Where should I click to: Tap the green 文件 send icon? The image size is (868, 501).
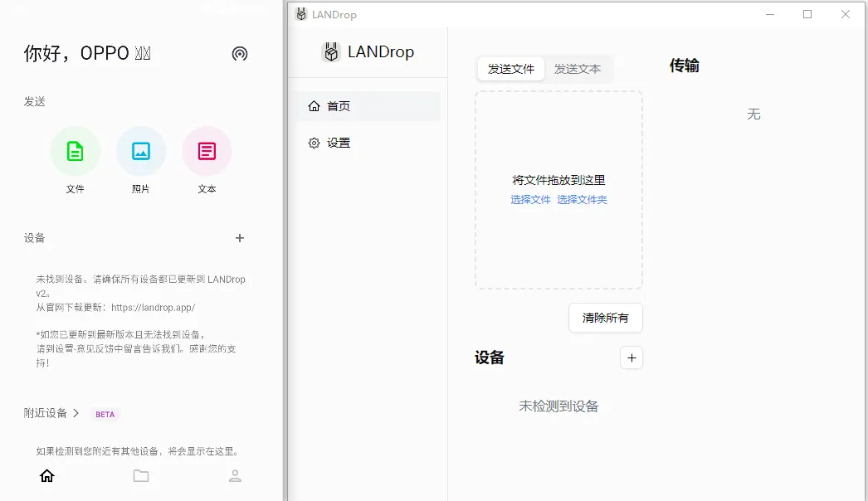pyautogui.click(x=76, y=151)
